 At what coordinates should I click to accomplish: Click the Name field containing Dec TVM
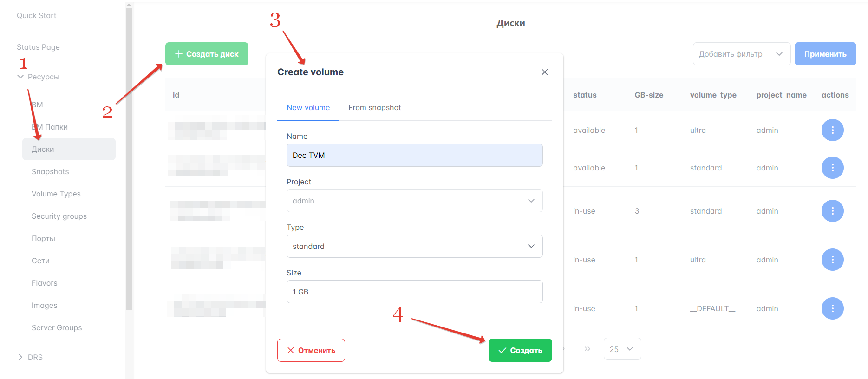pyautogui.click(x=414, y=155)
